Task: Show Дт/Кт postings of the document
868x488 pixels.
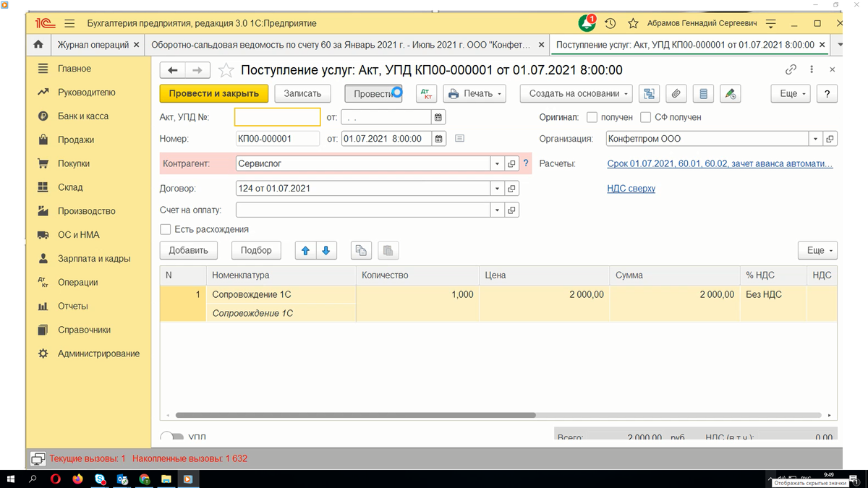Action: (x=427, y=93)
